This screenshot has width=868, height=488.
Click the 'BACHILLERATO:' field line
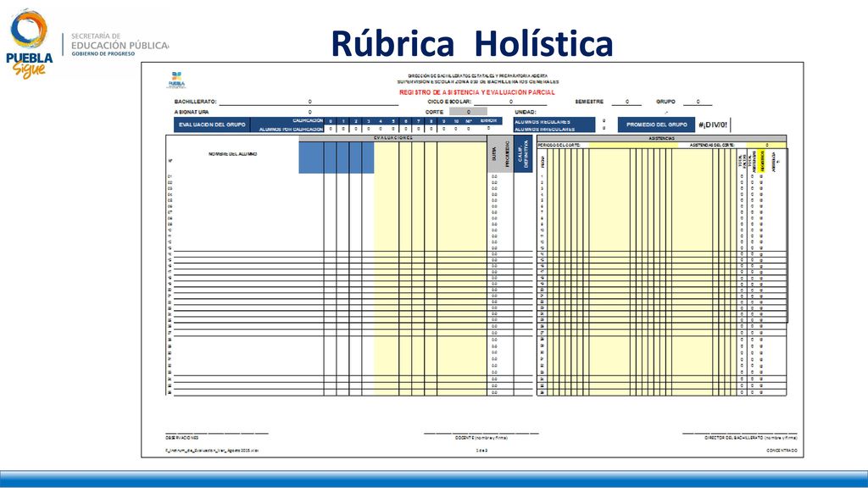[309, 102]
